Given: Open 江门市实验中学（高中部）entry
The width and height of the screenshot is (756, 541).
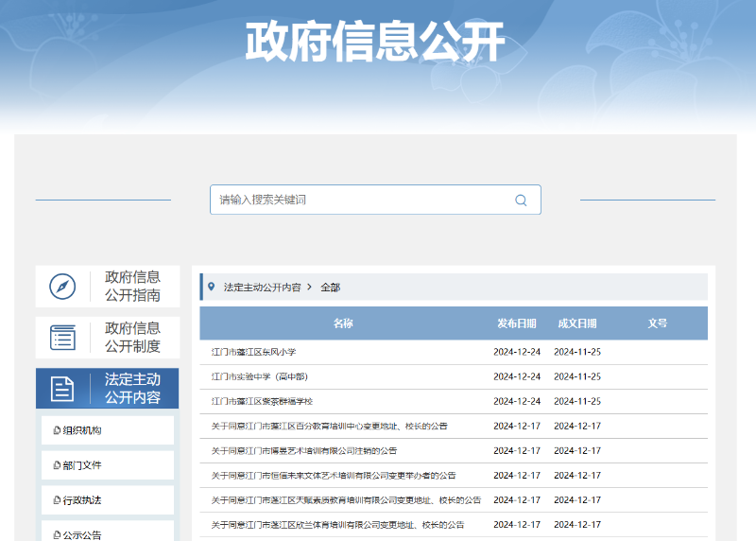Looking at the screenshot, I should [x=259, y=376].
